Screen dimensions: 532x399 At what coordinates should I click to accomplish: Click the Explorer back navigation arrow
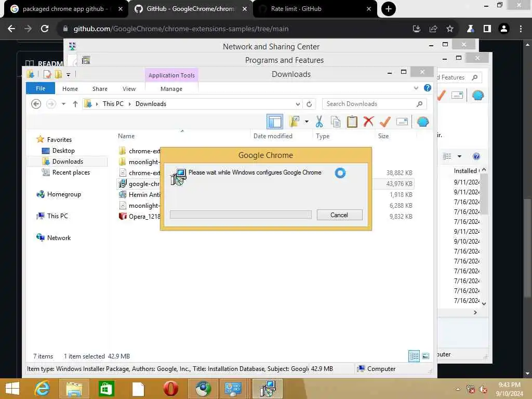(36, 104)
